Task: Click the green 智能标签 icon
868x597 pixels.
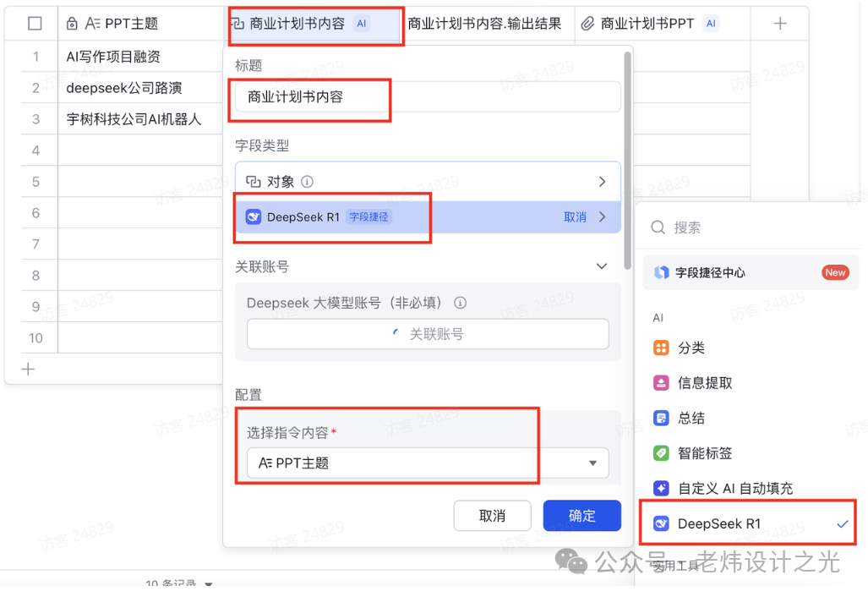Action: [661, 453]
